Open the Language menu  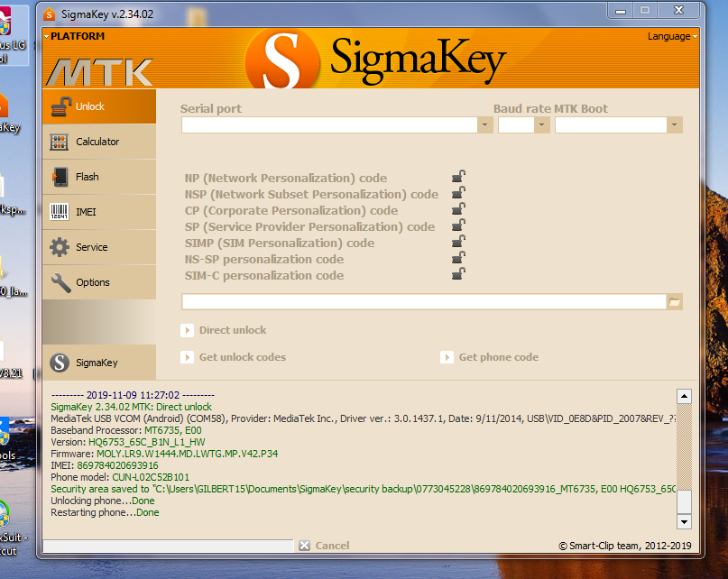pyautogui.click(x=672, y=36)
